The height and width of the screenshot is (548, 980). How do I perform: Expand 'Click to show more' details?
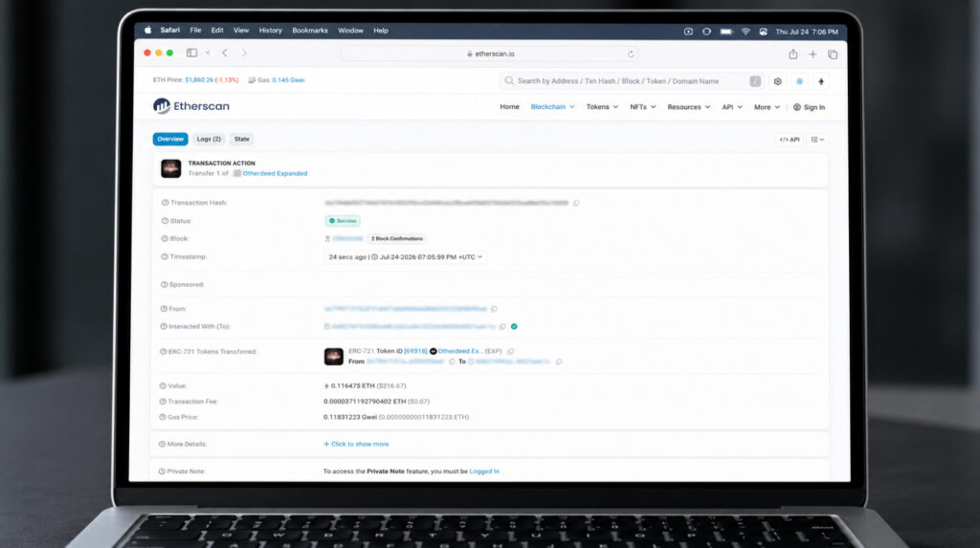(x=356, y=445)
